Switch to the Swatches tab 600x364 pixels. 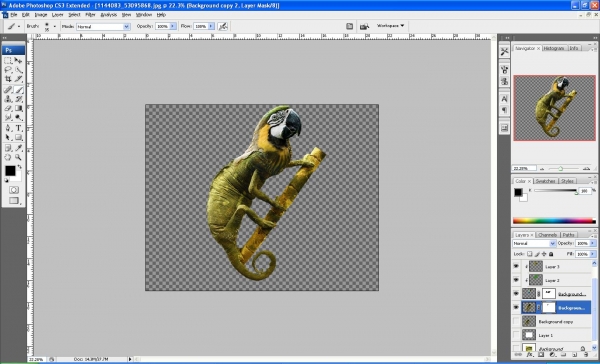point(545,181)
